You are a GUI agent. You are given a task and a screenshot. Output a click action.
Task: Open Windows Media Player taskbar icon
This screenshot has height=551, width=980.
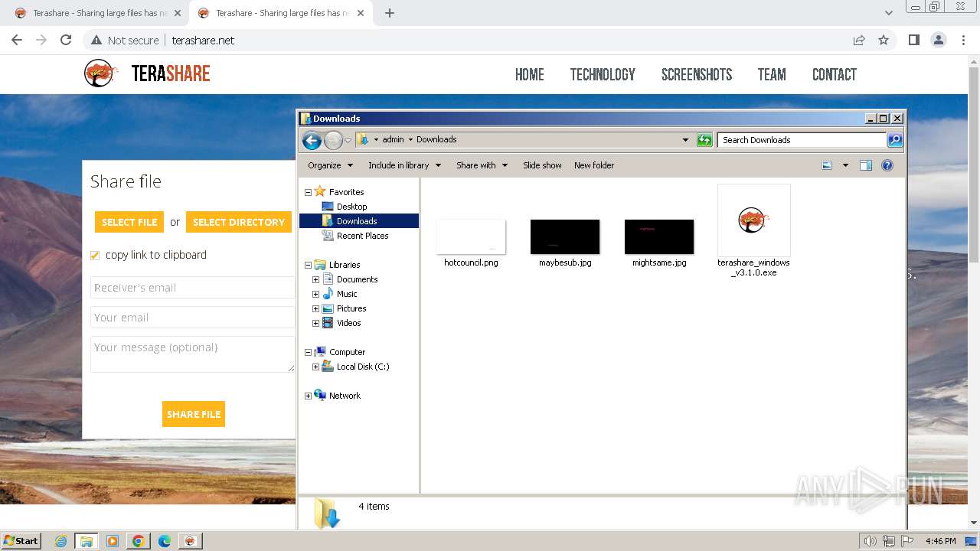(113, 541)
